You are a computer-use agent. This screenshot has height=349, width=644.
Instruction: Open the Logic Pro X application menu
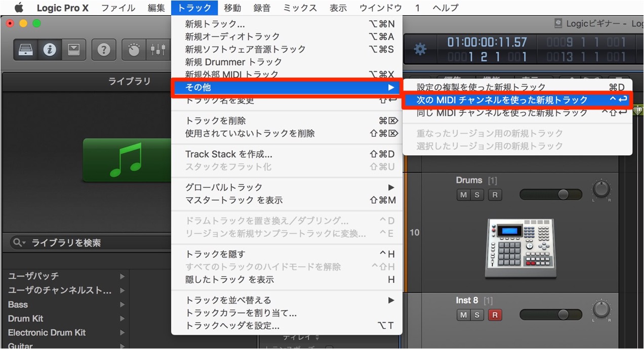click(x=62, y=8)
